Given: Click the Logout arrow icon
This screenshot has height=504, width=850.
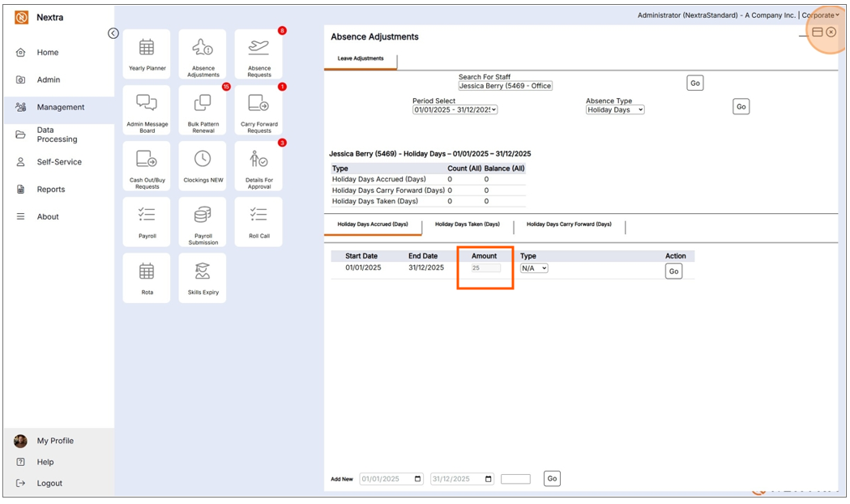Looking at the screenshot, I should click(x=20, y=484).
